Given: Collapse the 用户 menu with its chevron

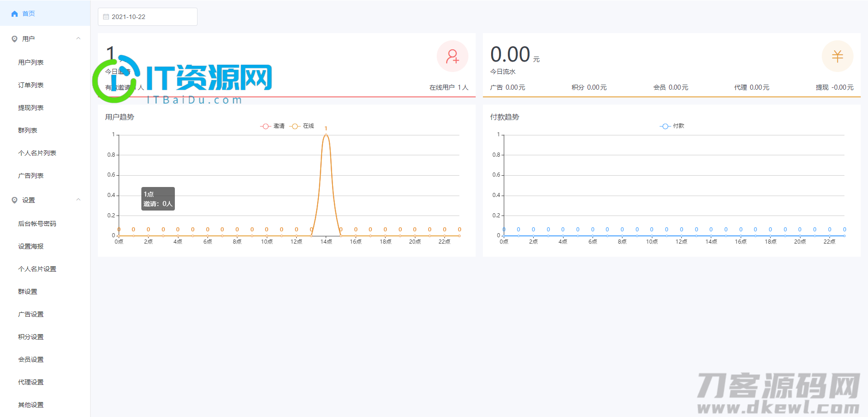Looking at the screenshot, I should pyautogui.click(x=78, y=38).
